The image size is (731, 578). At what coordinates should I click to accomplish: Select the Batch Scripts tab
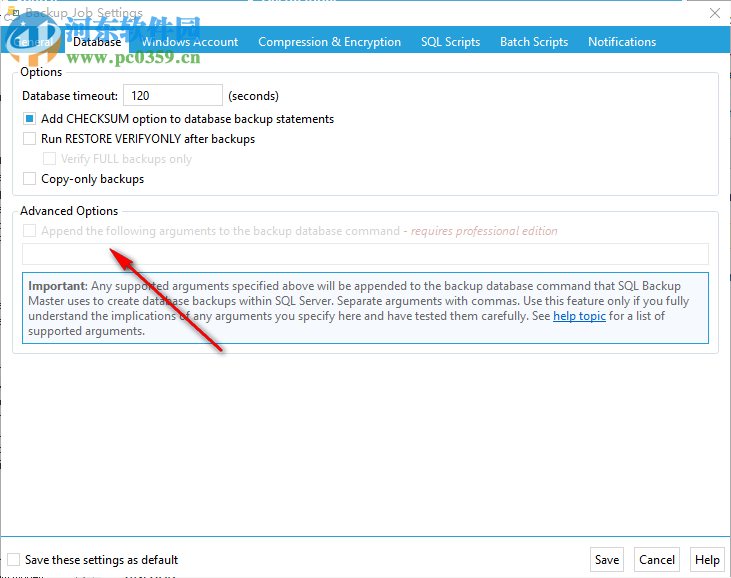(x=534, y=42)
